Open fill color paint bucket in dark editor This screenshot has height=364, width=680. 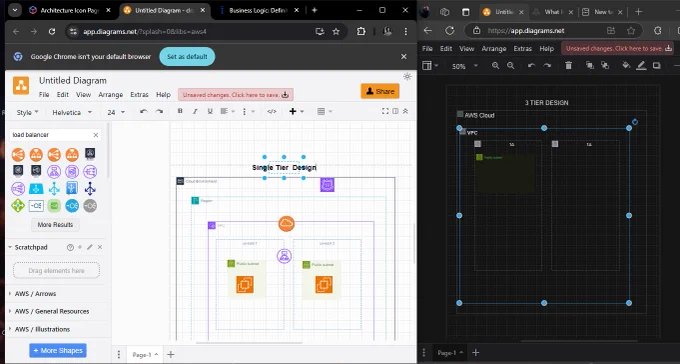(x=626, y=66)
